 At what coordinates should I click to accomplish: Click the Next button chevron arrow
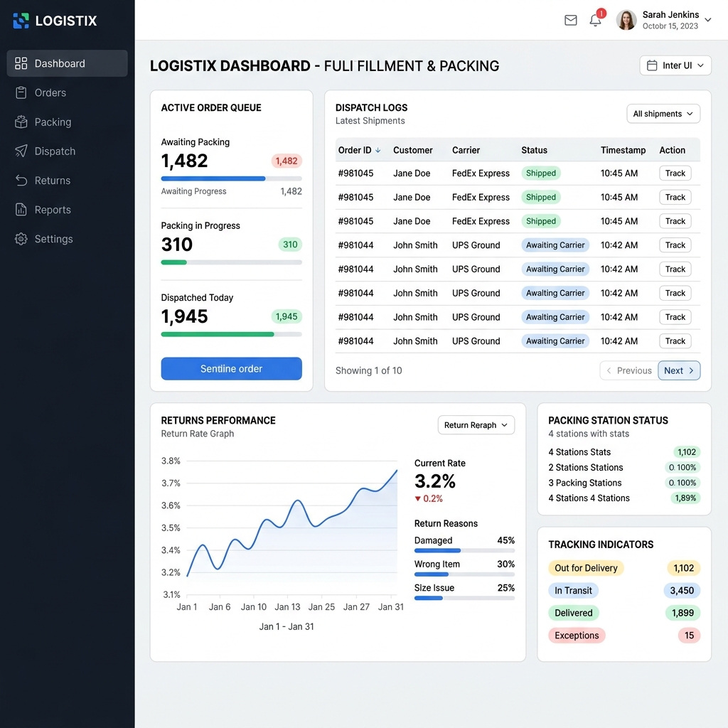[x=691, y=370]
